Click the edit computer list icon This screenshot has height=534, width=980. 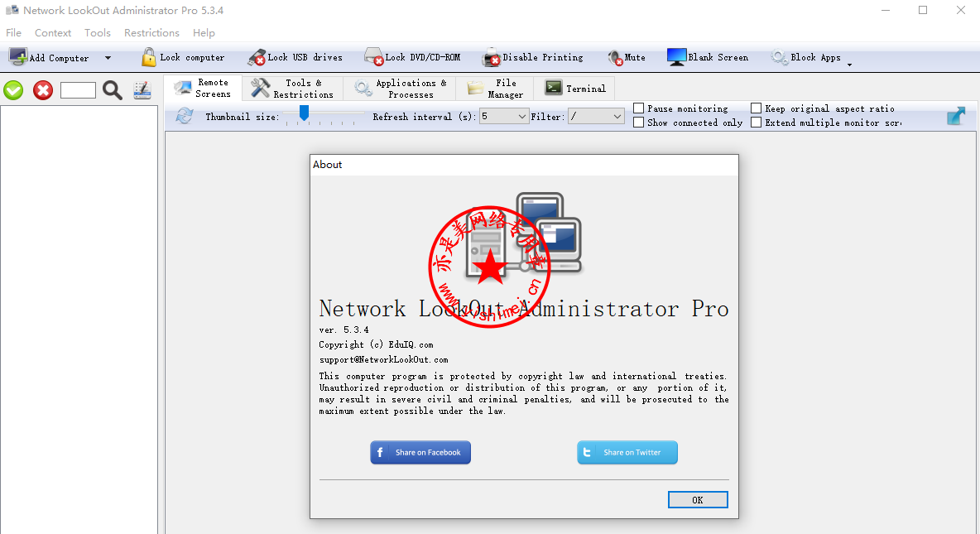coord(142,91)
